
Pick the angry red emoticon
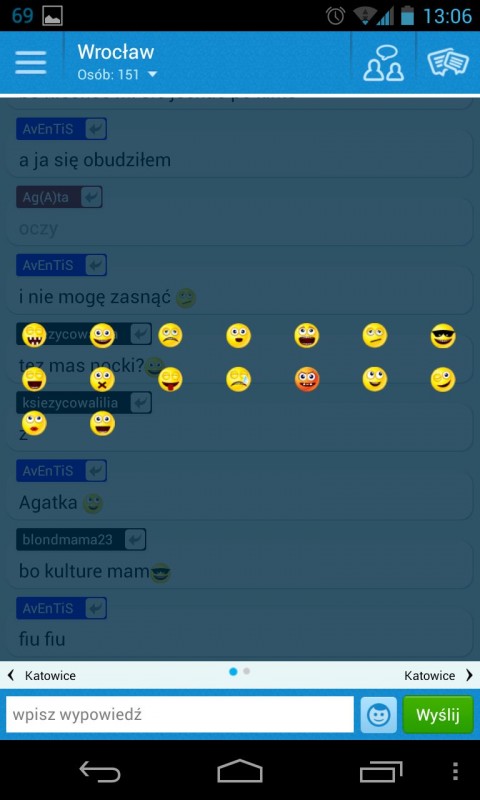click(307, 380)
